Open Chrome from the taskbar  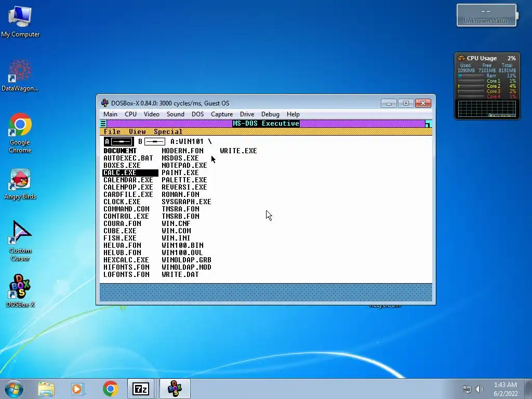point(110,389)
